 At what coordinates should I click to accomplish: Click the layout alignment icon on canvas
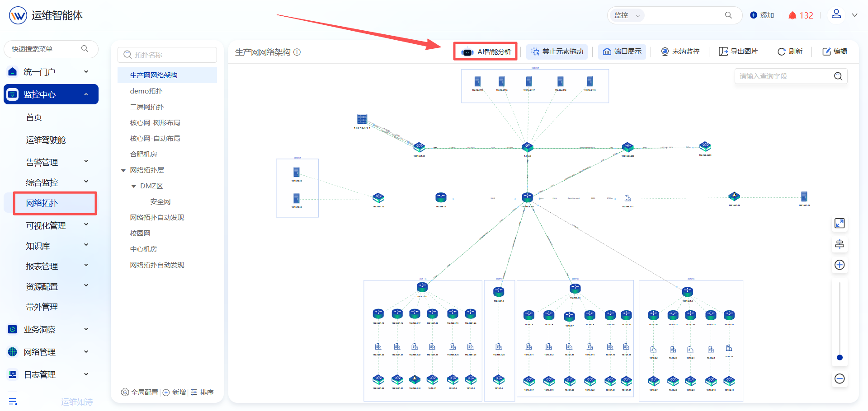840,244
